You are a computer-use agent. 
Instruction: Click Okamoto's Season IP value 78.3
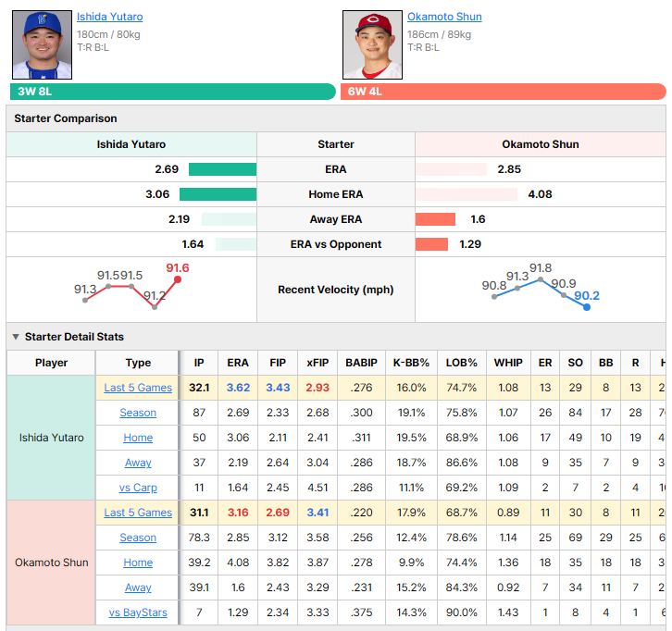(199, 538)
